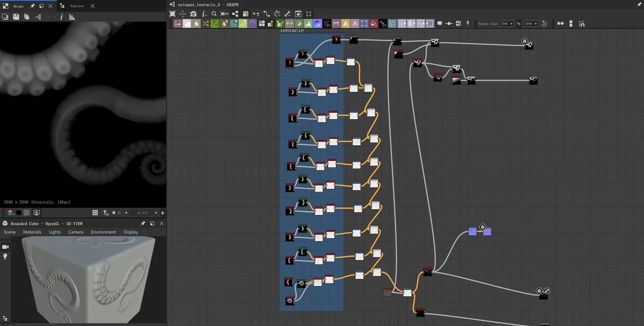Open the Environment menu in 3D view
The height and width of the screenshot is (326, 644).
pos(103,232)
